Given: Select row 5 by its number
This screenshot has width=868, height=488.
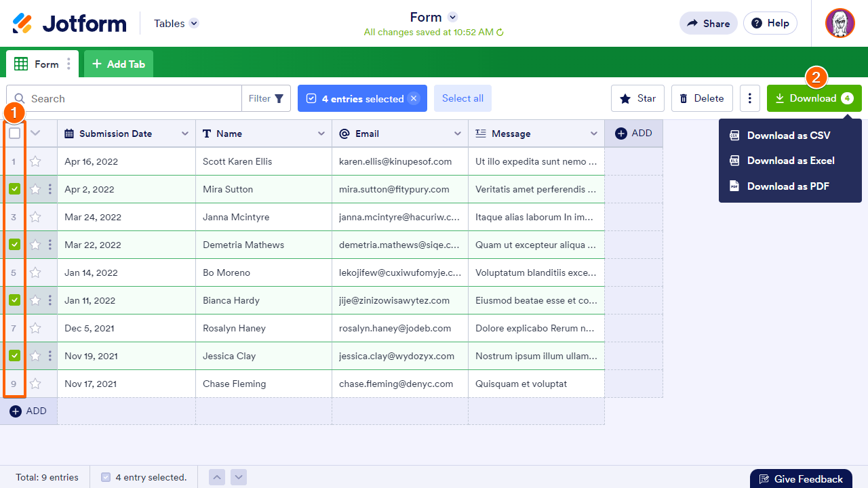Looking at the screenshot, I should [x=14, y=272].
